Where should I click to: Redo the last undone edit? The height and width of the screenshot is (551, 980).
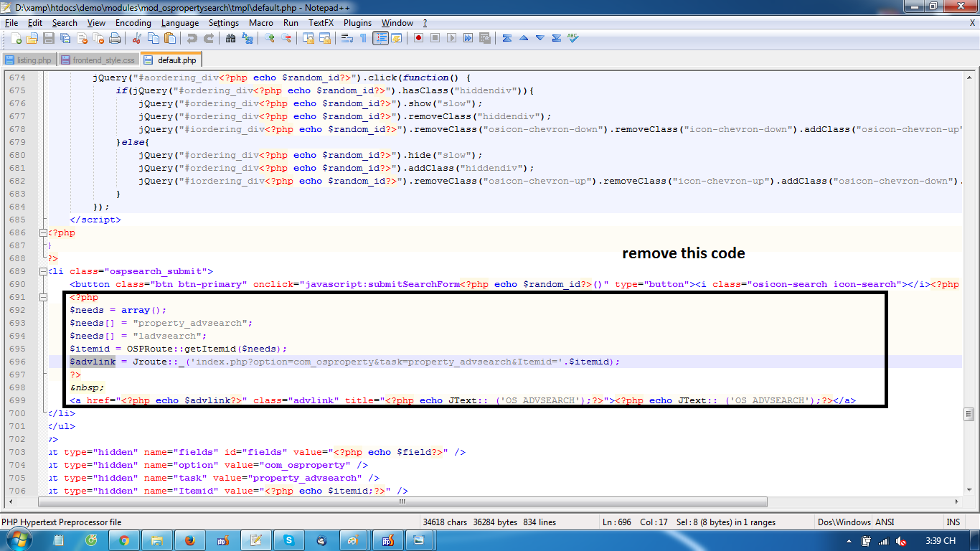pyautogui.click(x=209, y=38)
